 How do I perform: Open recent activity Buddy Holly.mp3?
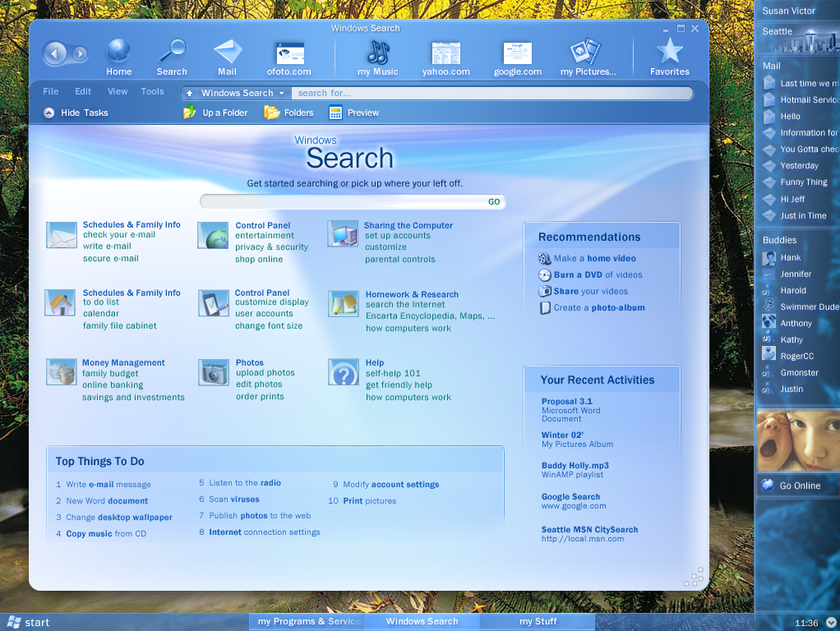(x=575, y=466)
